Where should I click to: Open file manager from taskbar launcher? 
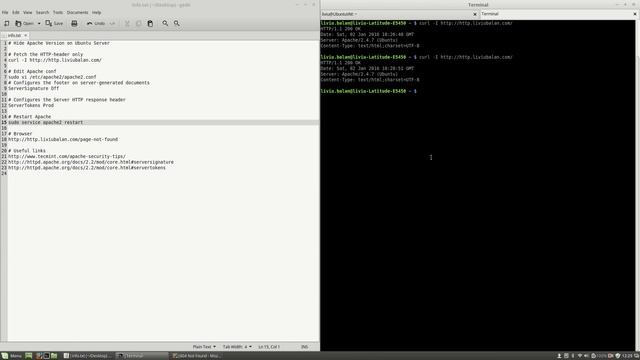coord(54,356)
